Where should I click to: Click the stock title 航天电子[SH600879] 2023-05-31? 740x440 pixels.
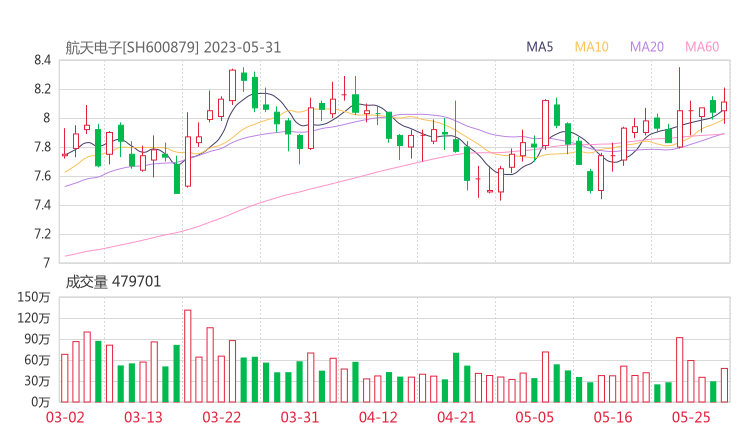point(173,48)
